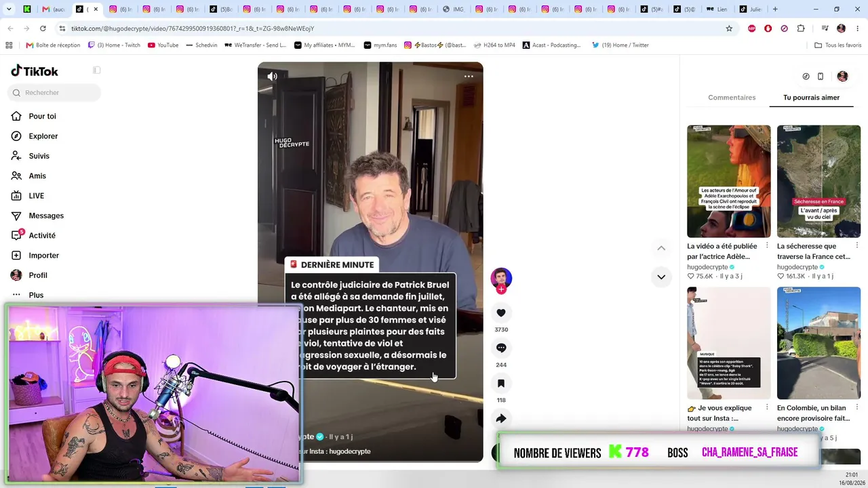The width and height of the screenshot is (868, 488).
Task: Mute the video with the speaker icon
Action: pos(272,77)
